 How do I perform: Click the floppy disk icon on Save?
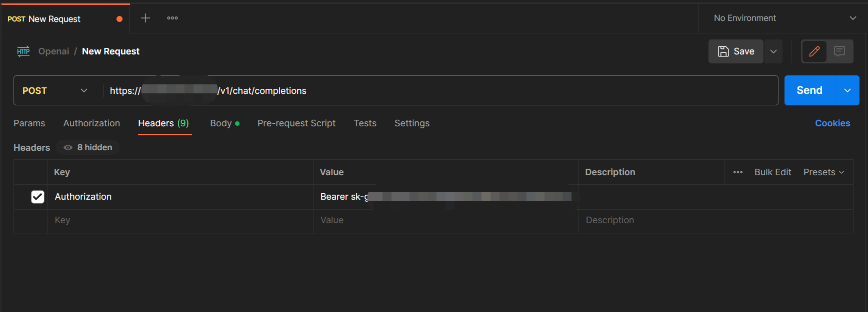723,51
